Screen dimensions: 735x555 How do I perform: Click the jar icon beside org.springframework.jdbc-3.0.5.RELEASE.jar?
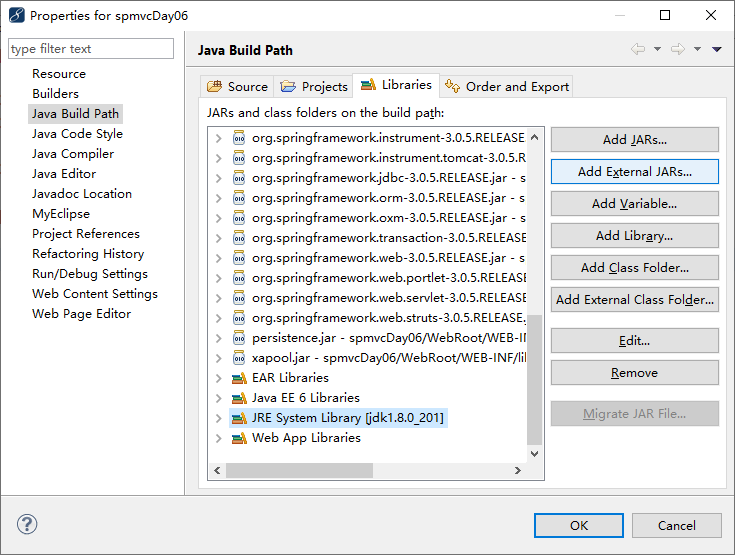click(x=239, y=178)
